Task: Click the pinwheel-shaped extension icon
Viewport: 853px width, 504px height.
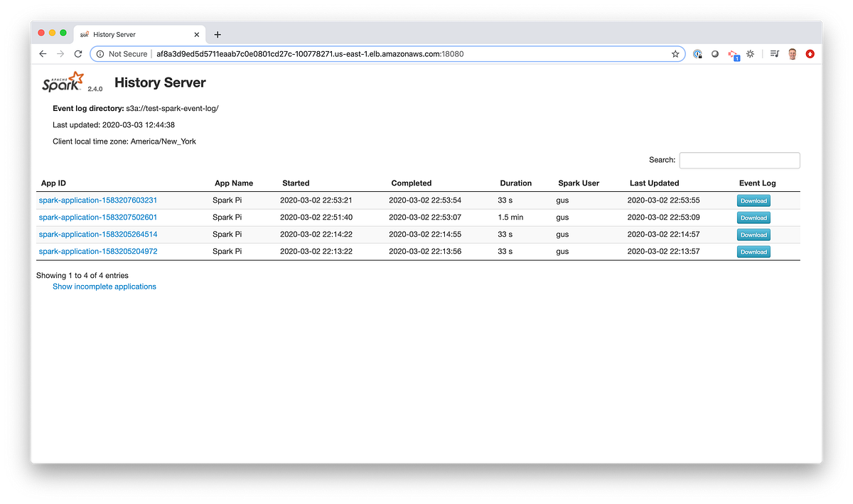Action: coord(750,53)
